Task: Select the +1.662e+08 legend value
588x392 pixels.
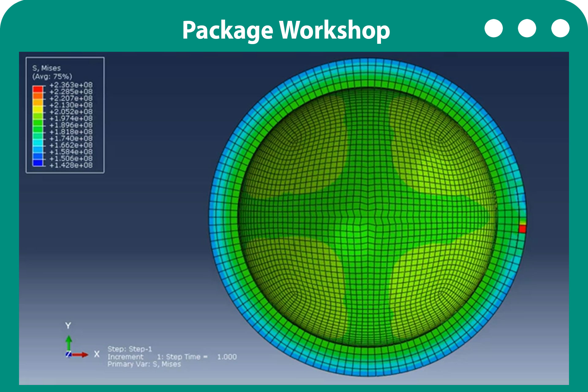Action: coord(71,145)
